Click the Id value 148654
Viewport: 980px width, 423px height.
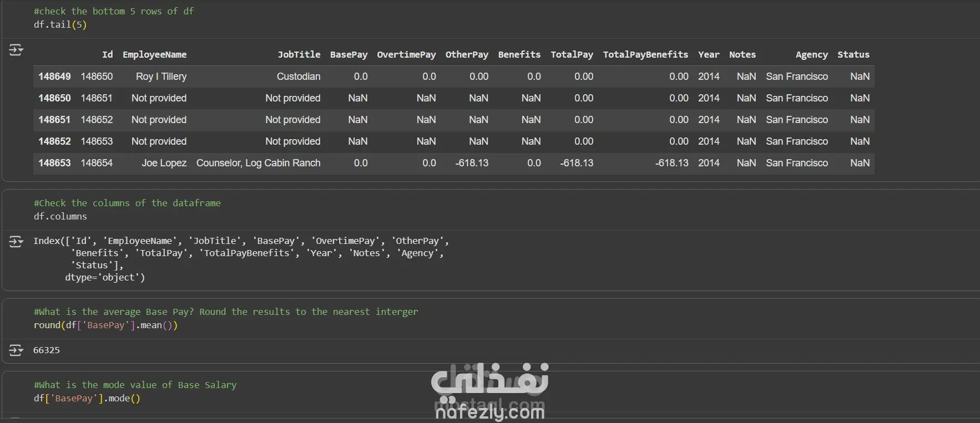coord(97,163)
